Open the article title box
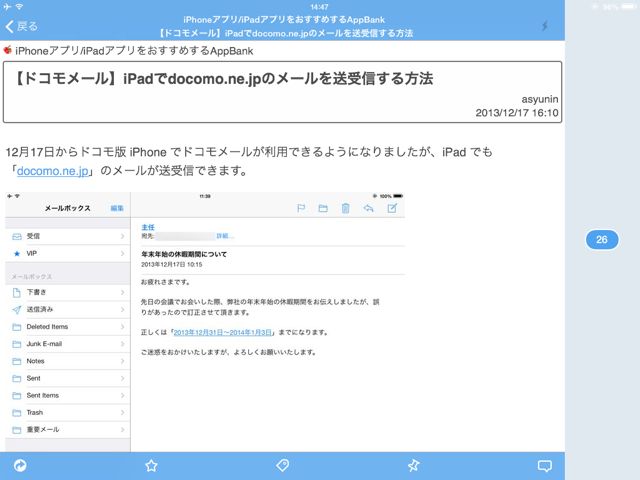640x480 pixels. pos(282,92)
